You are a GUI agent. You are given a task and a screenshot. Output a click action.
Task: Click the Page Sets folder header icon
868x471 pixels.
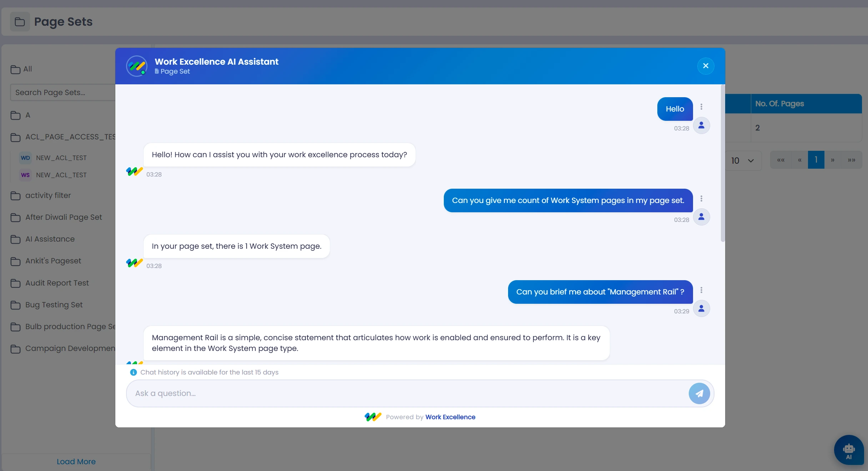20,22
